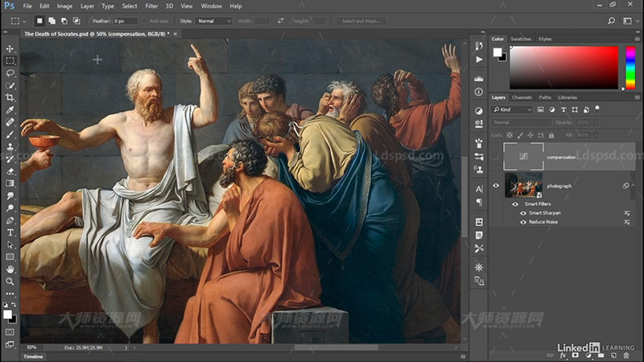Open the Actions panel play icon
Screen dimensions: 644x362
click(479, 60)
